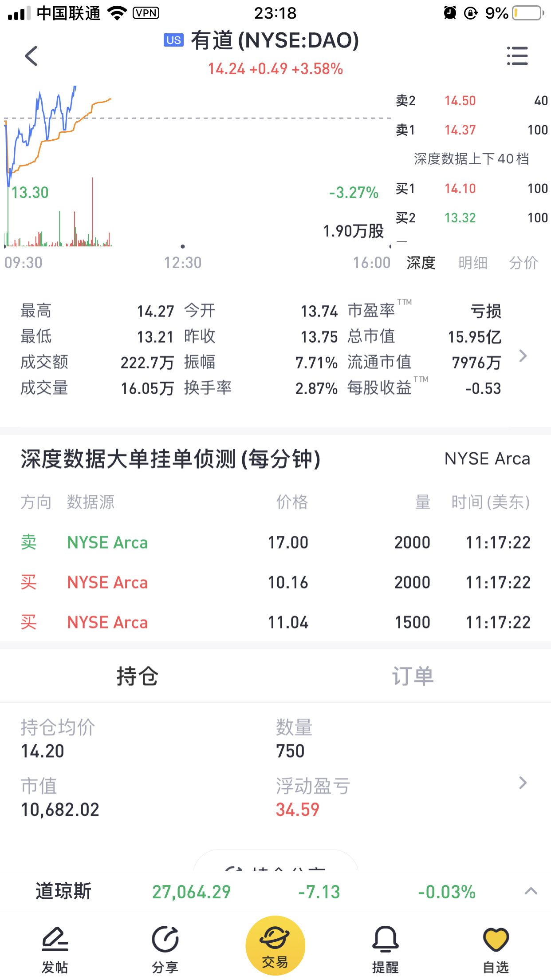Expand the Dow Jones index bar chevron
Viewport: 551px width, 980px height.
tap(531, 891)
